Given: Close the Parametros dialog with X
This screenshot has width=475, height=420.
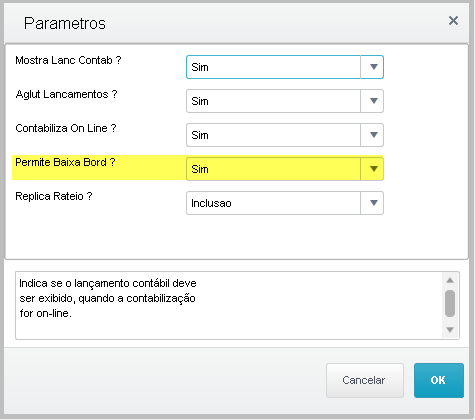Looking at the screenshot, I should [453, 21].
